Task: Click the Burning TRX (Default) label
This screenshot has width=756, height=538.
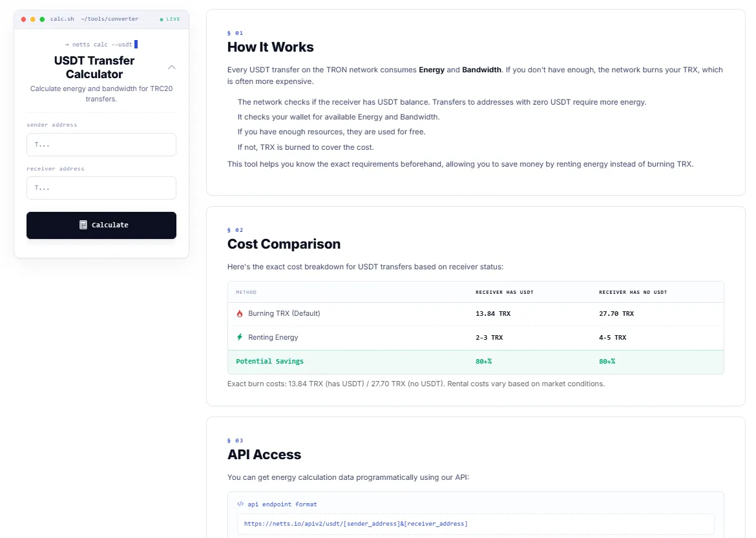Action: (x=284, y=313)
